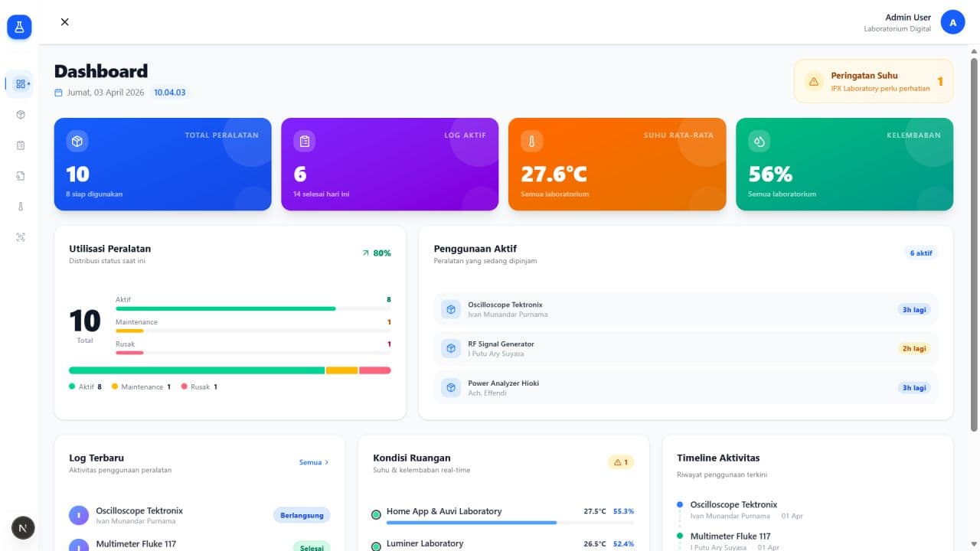Click the Power Analyzer Hioki cube icon
This screenshot has height=551, width=980.
pos(451,387)
